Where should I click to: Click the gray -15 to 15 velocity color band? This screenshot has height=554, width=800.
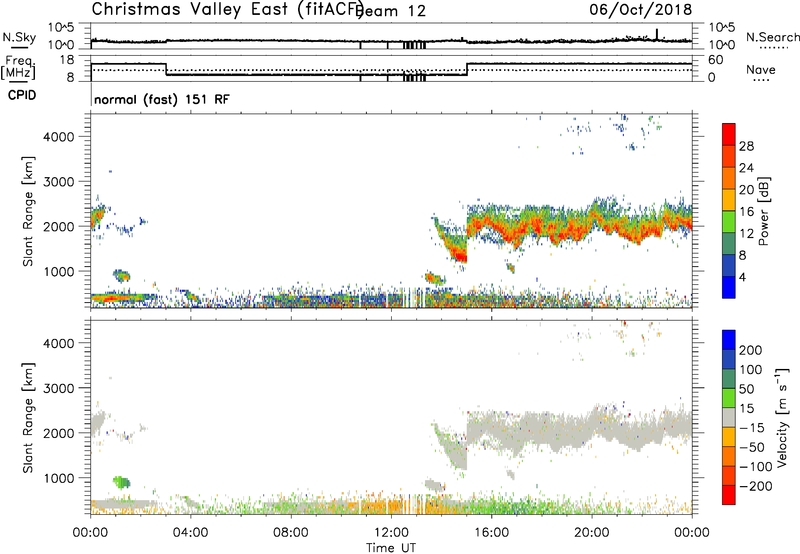(729, 417)
